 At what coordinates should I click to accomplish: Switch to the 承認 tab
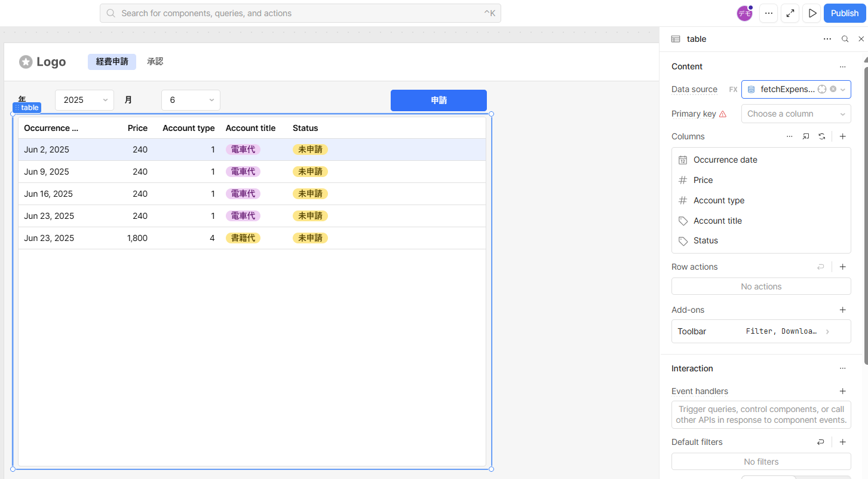[x=155, y=62]
